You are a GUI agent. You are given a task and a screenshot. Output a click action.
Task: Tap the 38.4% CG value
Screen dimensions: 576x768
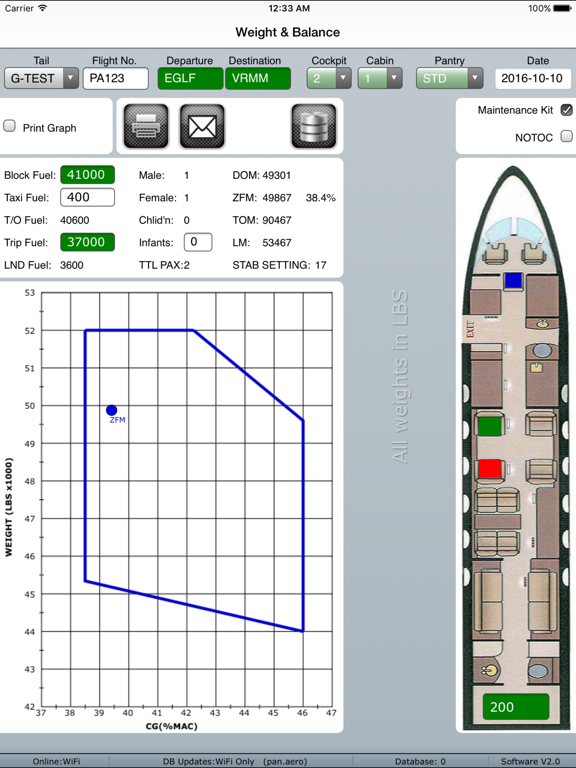(x=321, y=198)
